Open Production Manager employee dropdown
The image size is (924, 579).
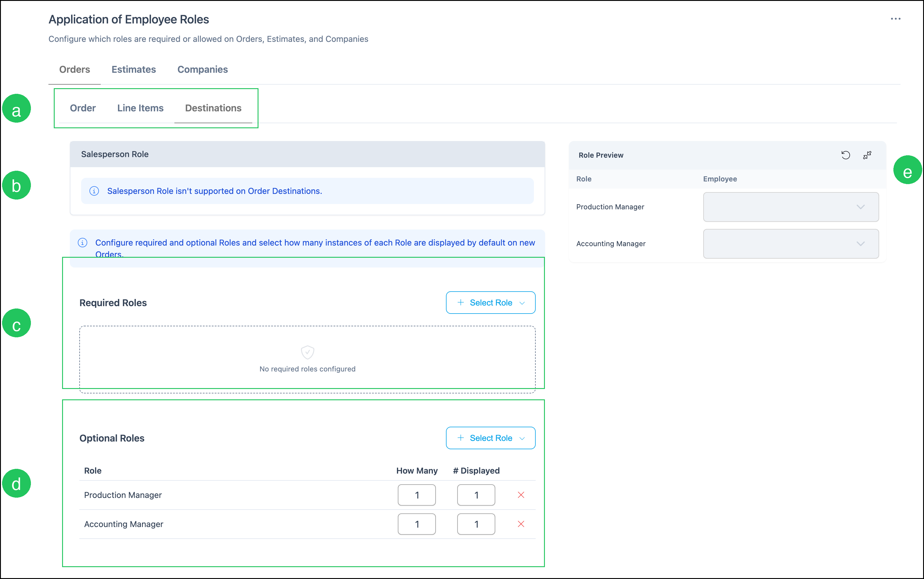pyautogui.click(x=791, y=207)
